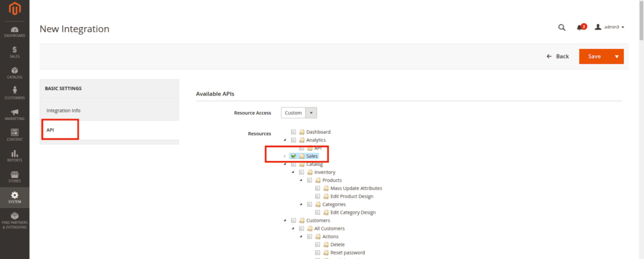Select the Actions tree label

click(330, 236)
